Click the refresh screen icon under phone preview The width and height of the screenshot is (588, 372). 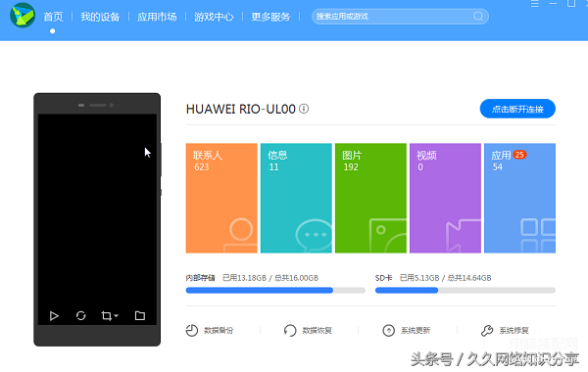coord(80,316)
